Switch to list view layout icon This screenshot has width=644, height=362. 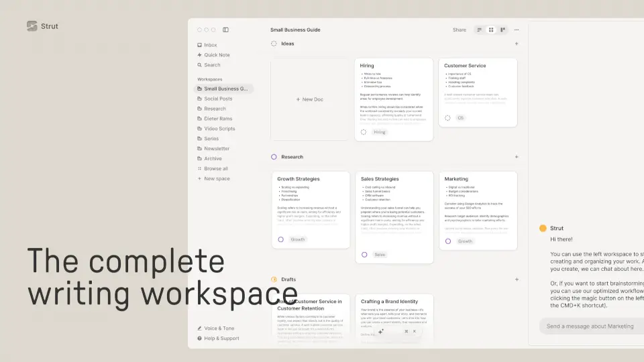pyautogui.click(x=479, y=29)
